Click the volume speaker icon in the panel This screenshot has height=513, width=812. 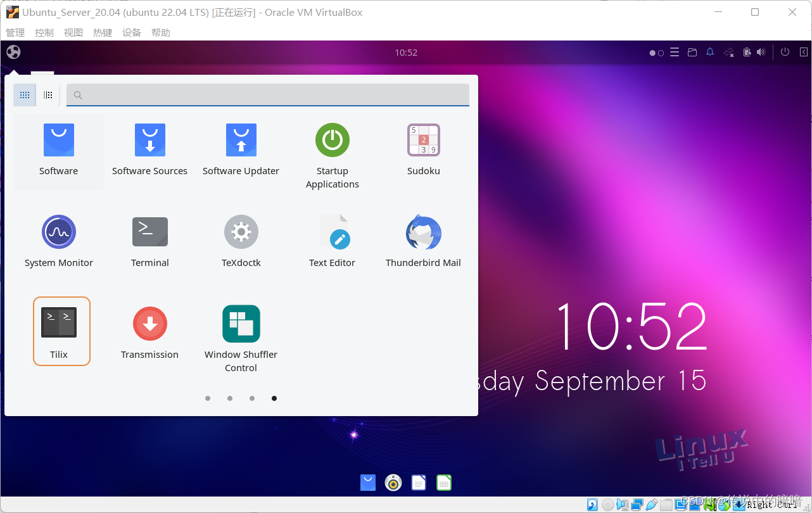(x=761, y=53)
